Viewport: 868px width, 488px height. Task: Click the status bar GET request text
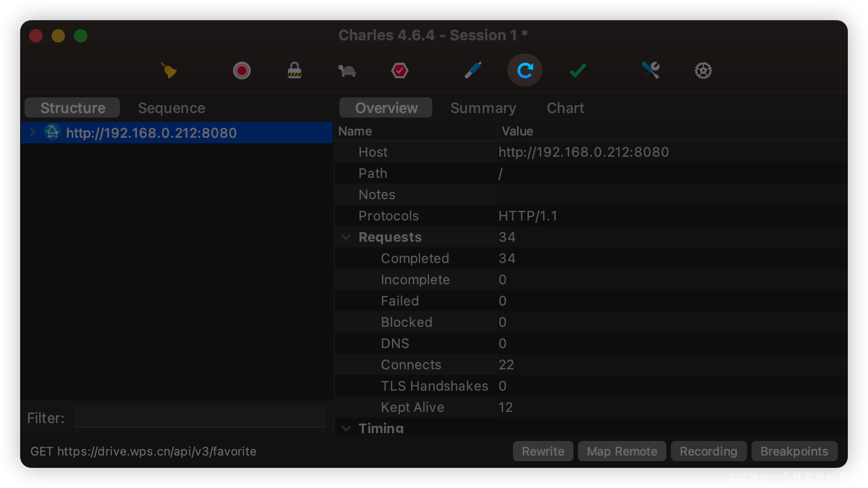tap(143, 451)
